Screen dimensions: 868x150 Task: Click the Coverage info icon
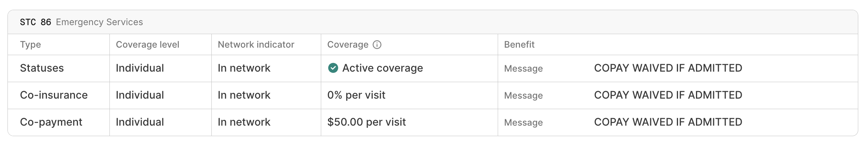point(377,45)
